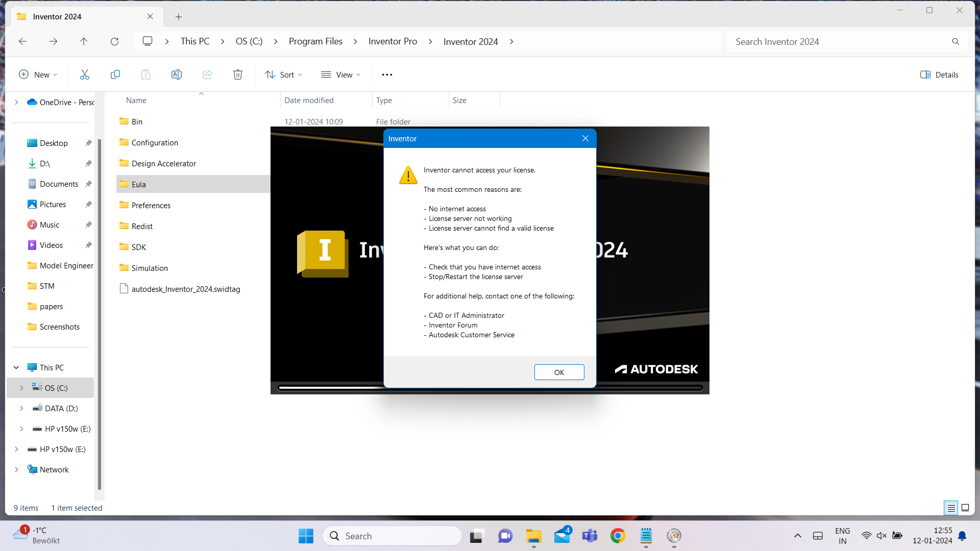Expand OneDrive in navigation pane
This screenshot has height=551, width=980.
16,102
